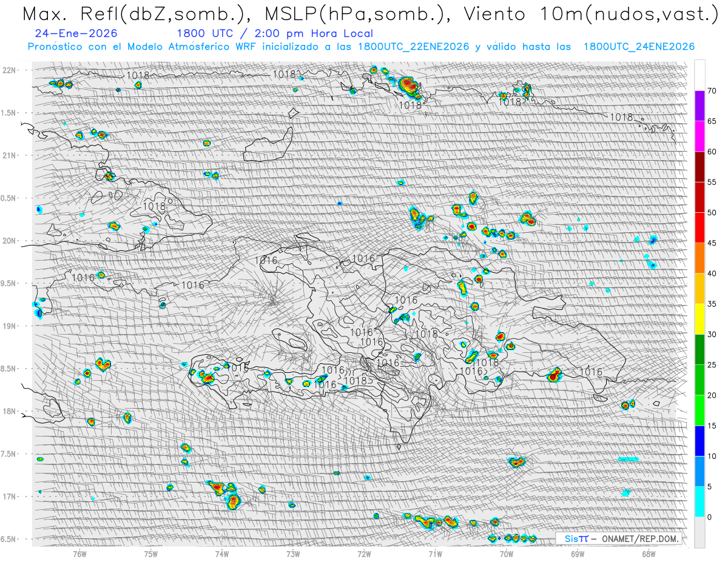Image resolution: width=728 pixels, height=562 pixels.
Task: Click the '69W' longitude axis label
Action: tap(578, 554)
